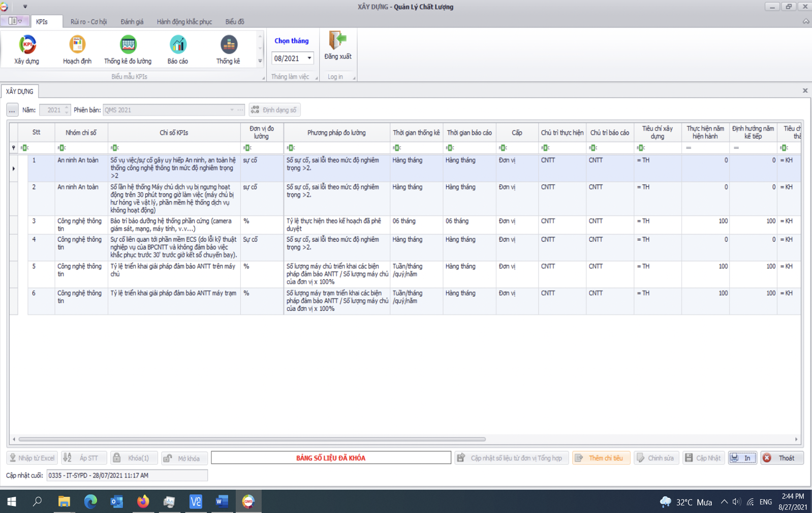Screen dimensions: 812x513
Task: Click the volume icon in system tray
Action: click(737, 502)
